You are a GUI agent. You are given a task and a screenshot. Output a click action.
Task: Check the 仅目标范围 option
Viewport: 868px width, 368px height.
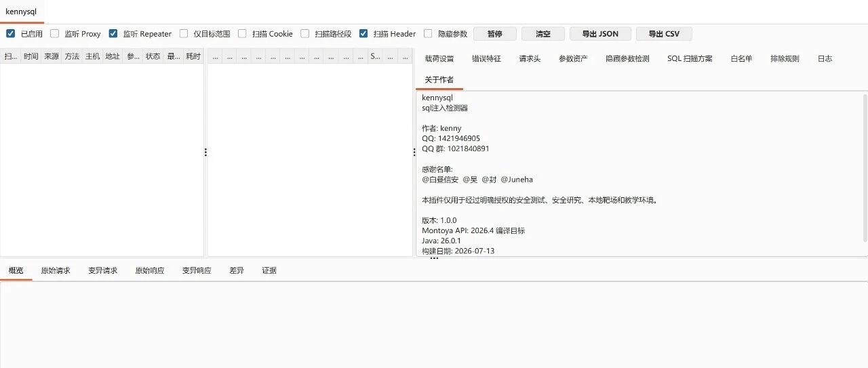coord(184,33)
